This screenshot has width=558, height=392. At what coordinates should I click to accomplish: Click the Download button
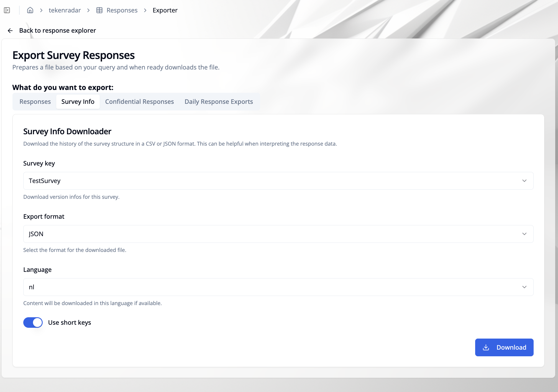pos(504,347)
